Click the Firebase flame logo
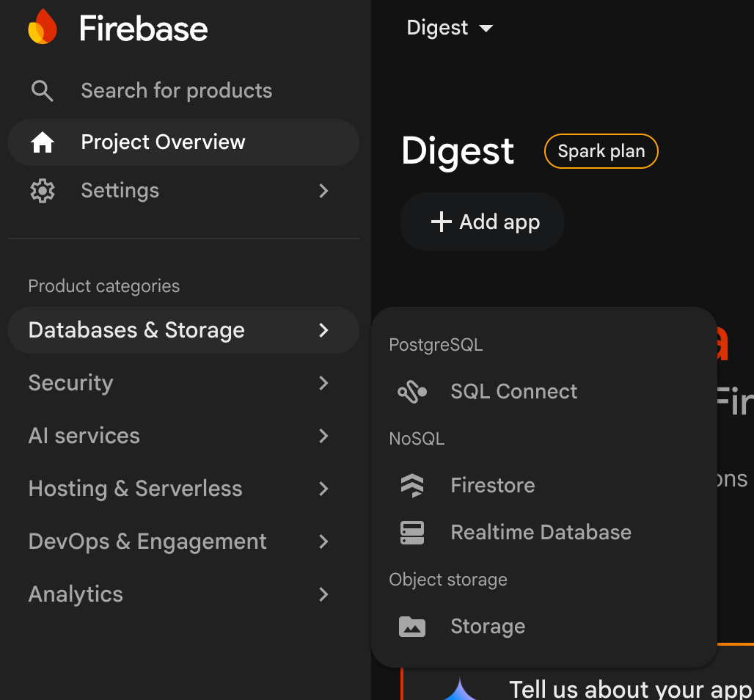 click(x=43, y=27)
